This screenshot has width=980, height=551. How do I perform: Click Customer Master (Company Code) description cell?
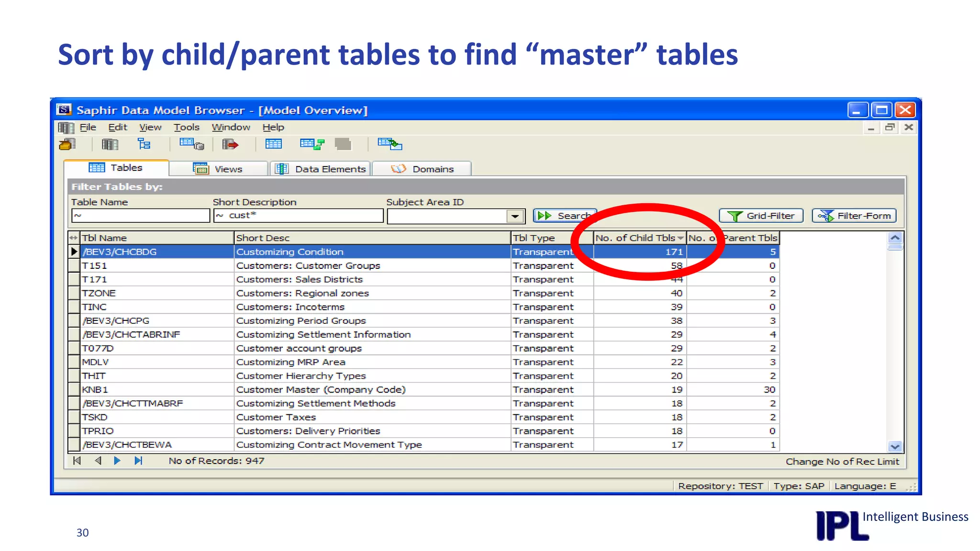point(373,390)
